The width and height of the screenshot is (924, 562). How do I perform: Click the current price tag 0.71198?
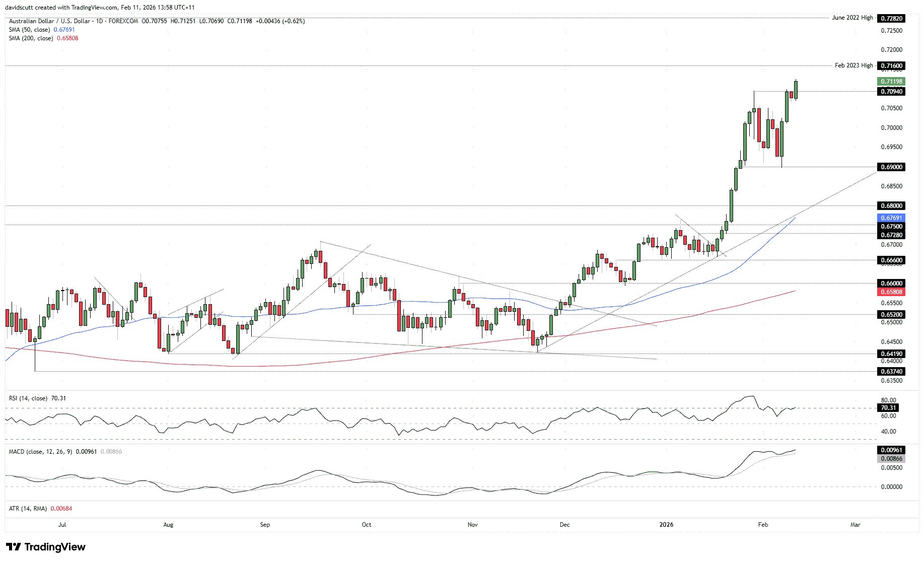pyautogui.click(x=891, y=82)
